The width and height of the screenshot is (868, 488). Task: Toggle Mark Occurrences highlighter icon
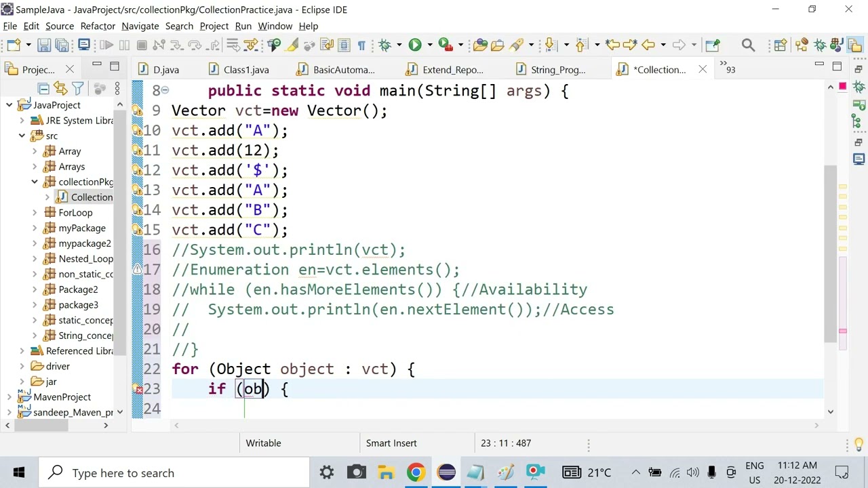point(293,45)
